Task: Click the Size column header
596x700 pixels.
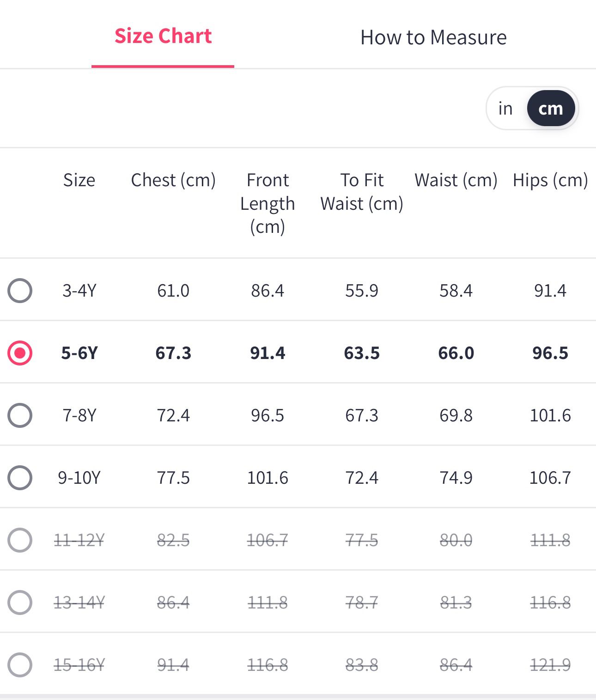Action: pos(79,180)
